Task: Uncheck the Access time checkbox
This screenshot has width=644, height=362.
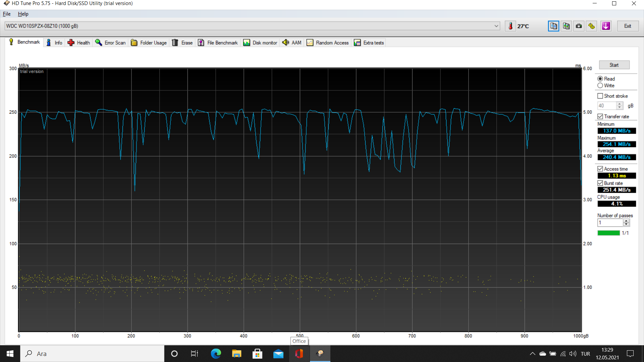Action: pyautogui.click(x=600, y=169)
